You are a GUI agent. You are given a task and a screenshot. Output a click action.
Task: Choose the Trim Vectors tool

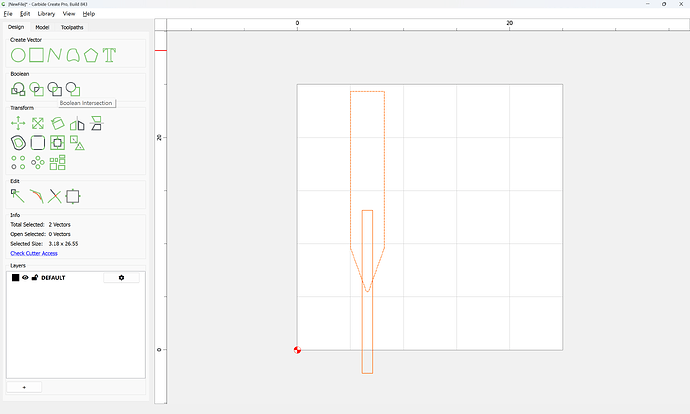coord(55,196)
